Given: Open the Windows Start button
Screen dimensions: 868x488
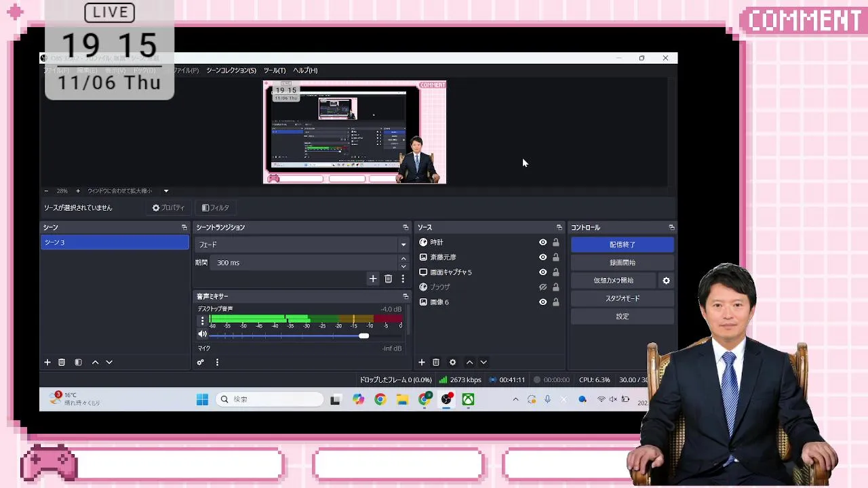Looking at the screenshot, I should 202,400.
